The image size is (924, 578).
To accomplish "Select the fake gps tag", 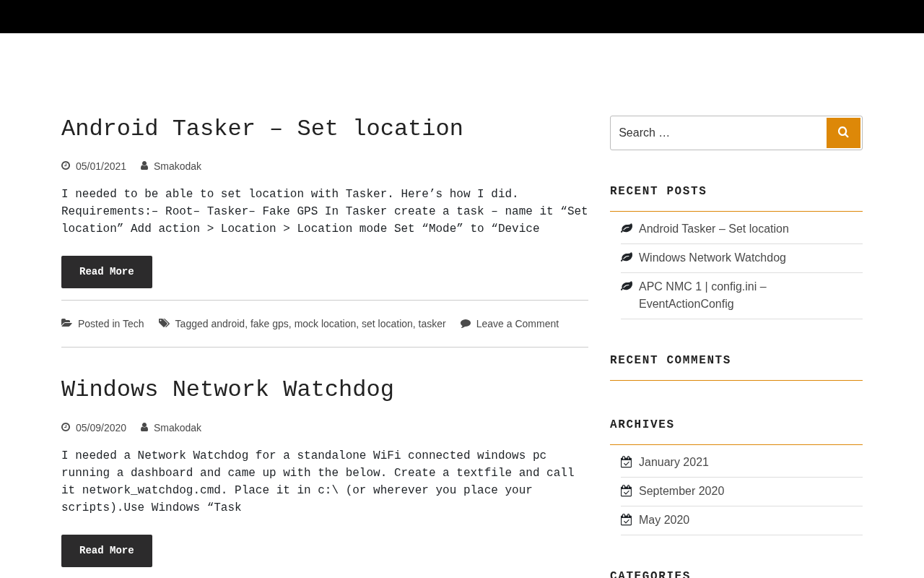I will [269, 324].
